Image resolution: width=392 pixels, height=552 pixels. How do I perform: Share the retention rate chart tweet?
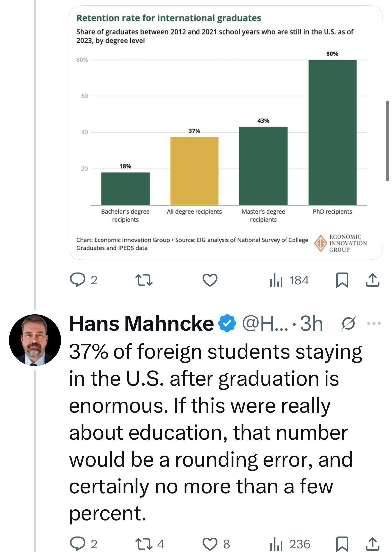(x=372, y=280)
